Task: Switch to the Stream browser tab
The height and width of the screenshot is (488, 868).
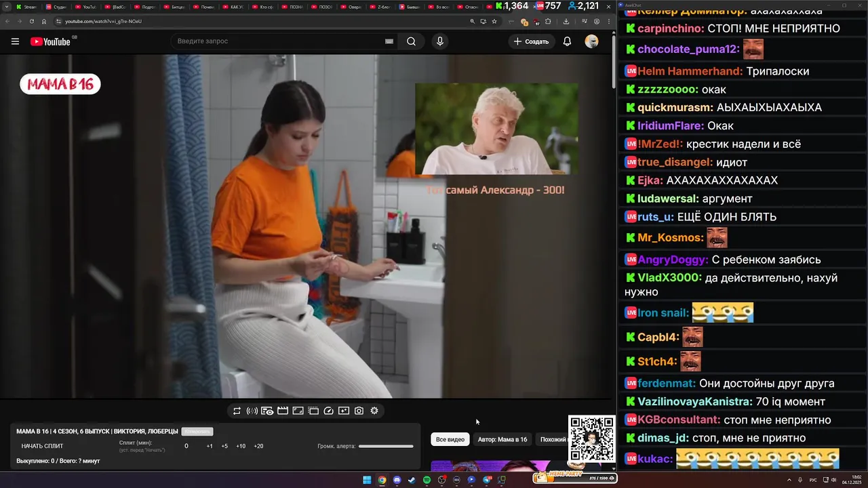Action: click(27, 6)
